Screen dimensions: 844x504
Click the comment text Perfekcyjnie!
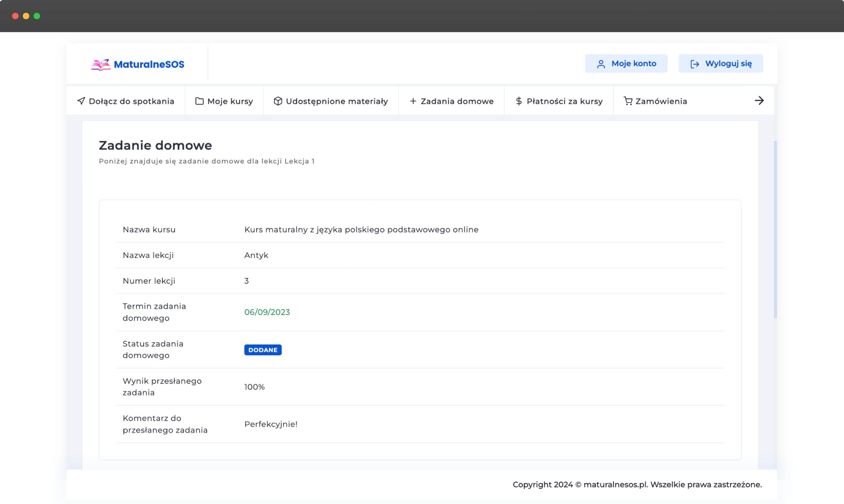(271, 424)
